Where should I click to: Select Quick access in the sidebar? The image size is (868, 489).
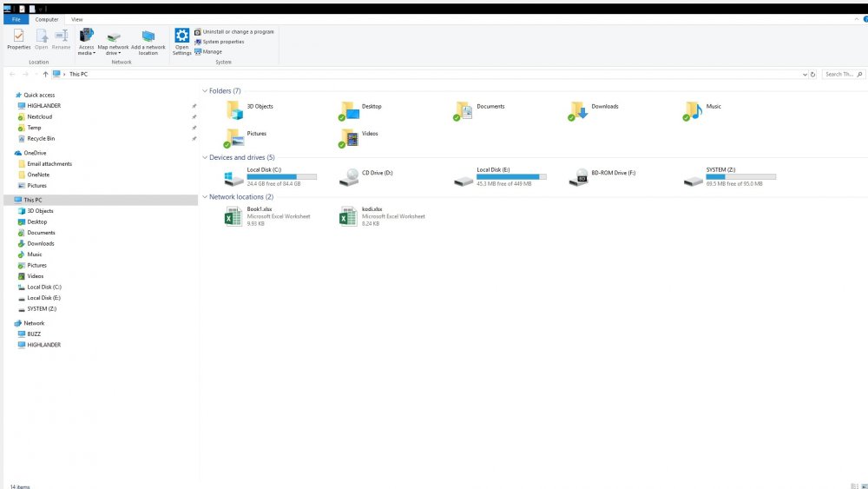(39, 96)
